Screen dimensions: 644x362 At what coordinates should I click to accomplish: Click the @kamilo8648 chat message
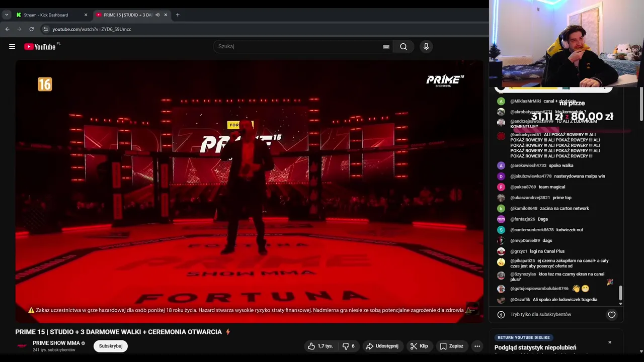pyautogui.click(x=549, y=209)
